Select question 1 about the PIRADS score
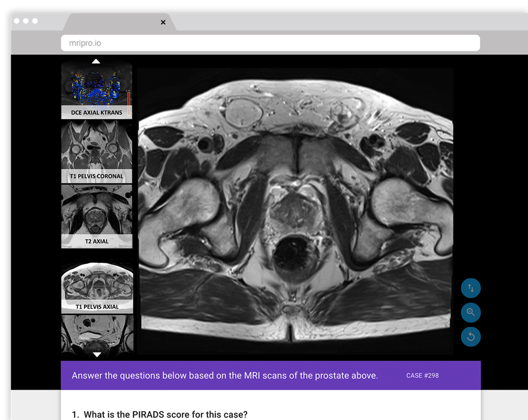The height and width of the screenshot is (420, 528). 162,414
